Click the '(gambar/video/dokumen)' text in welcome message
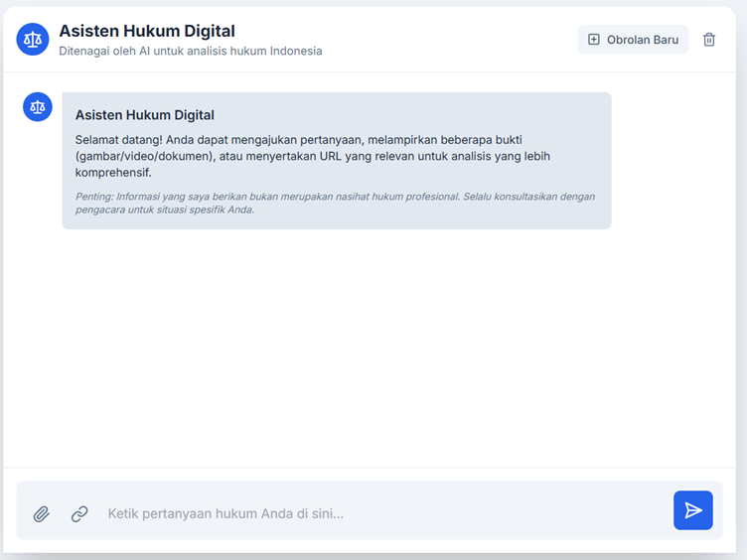Viewport: 747px width, 560px height. 145,156
